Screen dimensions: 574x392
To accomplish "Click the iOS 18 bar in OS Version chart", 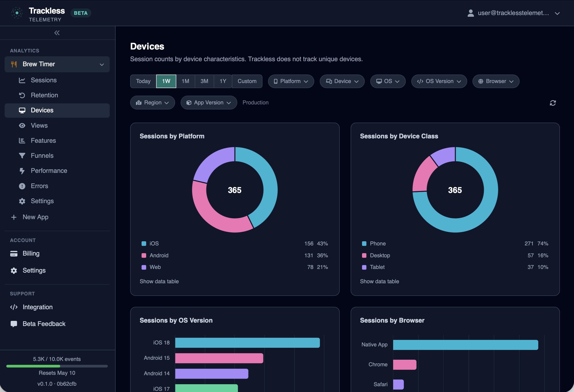I will [x=247, y=343].
